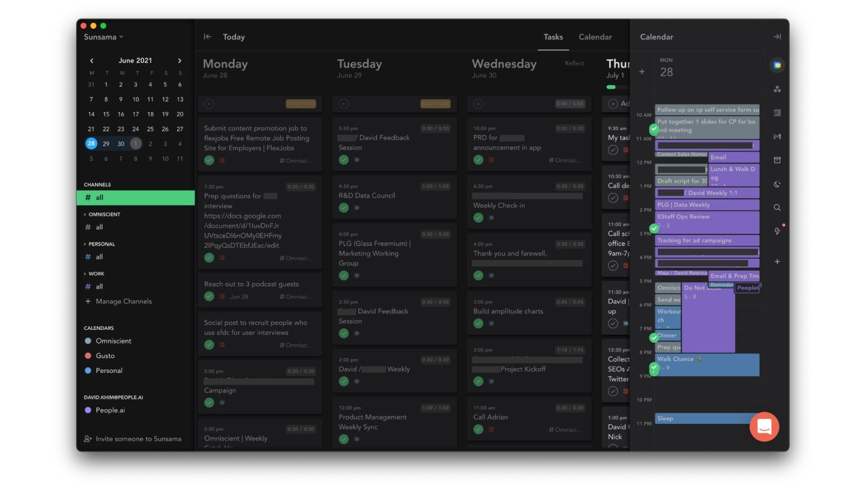Go to next month in mini calendar

[179, 61]
